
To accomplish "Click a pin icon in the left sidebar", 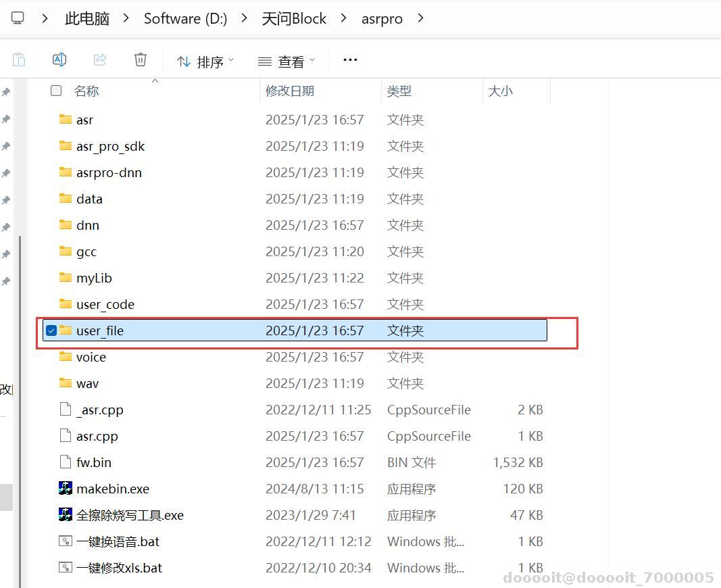I will [7, 119].
